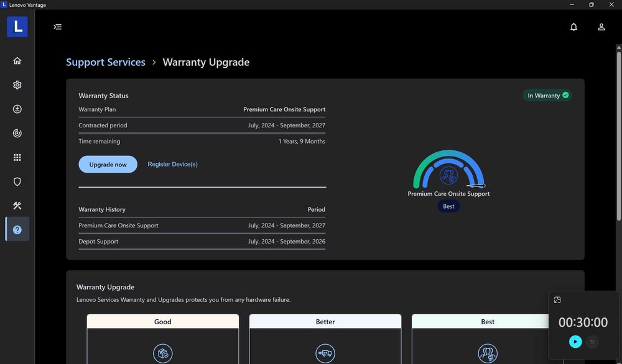The width and height of the screenshot is (622, 364).
Task: Open the user account profile icon
Action: [x=601, y=27]
